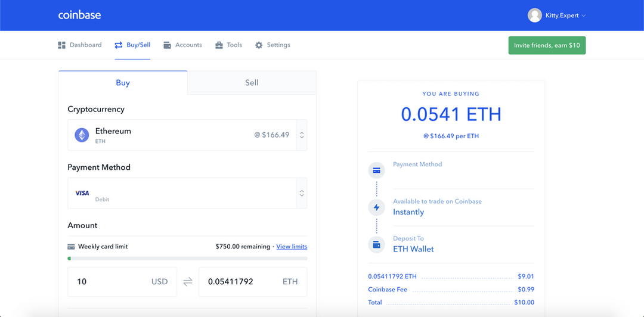Image resolution: width=644 pixels, height=317 pixels.
Task: Click the payment method card icon in summary
Action: click(x=376, y=170)
